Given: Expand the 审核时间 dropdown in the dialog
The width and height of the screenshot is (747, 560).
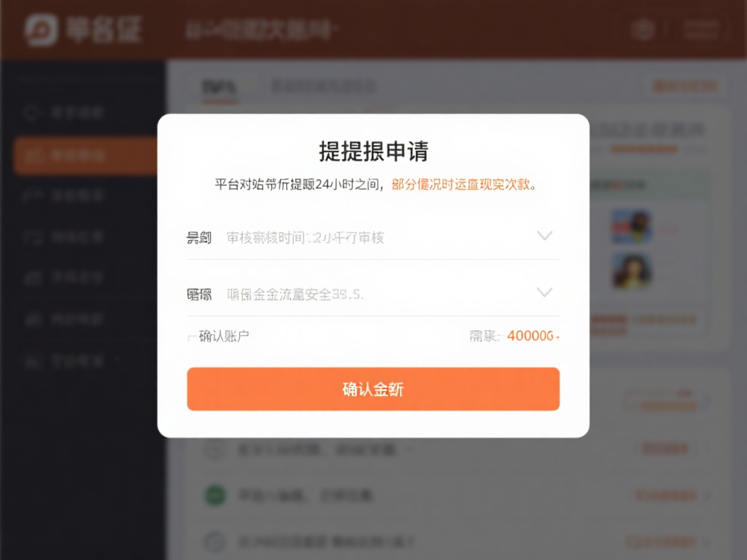Looking at the screenshot, I should click(x=544, y=236).
